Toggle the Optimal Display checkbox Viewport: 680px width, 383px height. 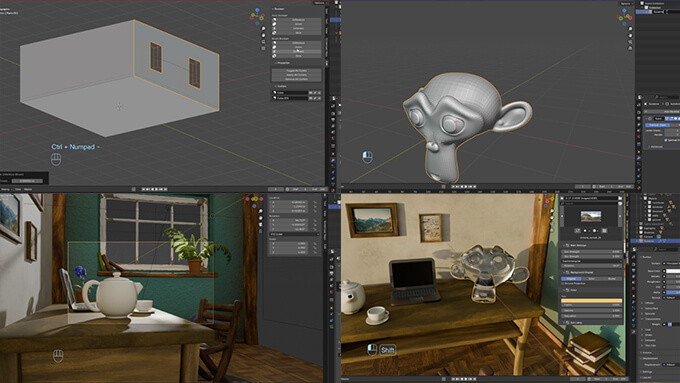666,140
